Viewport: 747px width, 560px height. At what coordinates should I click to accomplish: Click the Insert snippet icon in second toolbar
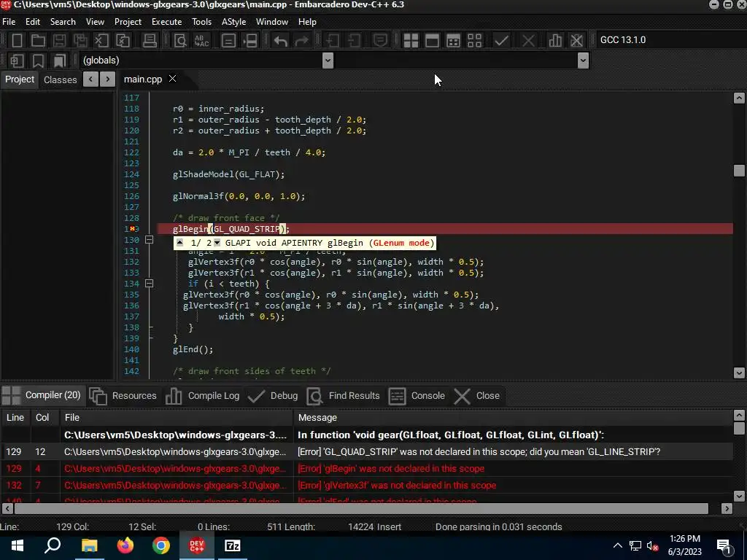tap(18, 61)
